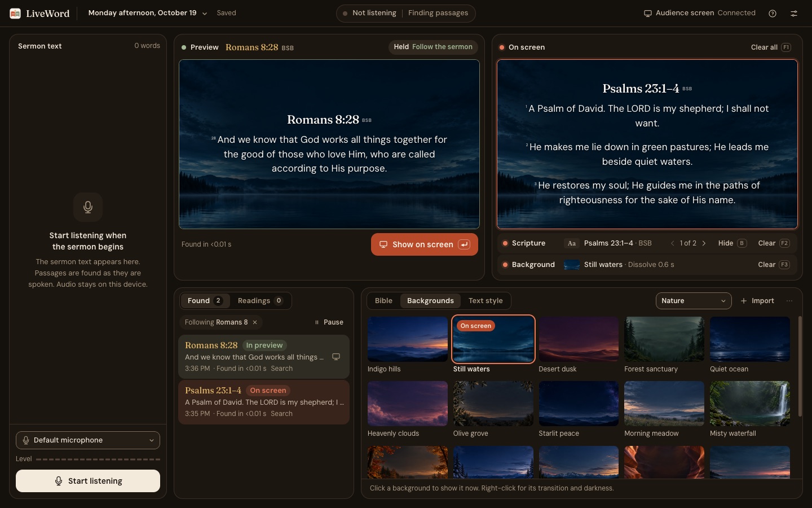Switch to the Found tab
The height and width of the screenshot is (508, 812).
(x=205, y=301)
